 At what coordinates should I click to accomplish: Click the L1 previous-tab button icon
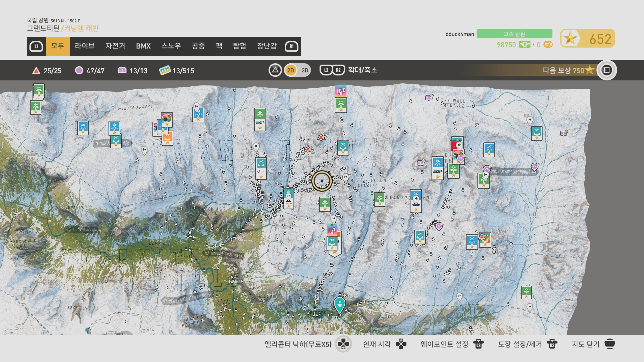[x=36, y=46]
